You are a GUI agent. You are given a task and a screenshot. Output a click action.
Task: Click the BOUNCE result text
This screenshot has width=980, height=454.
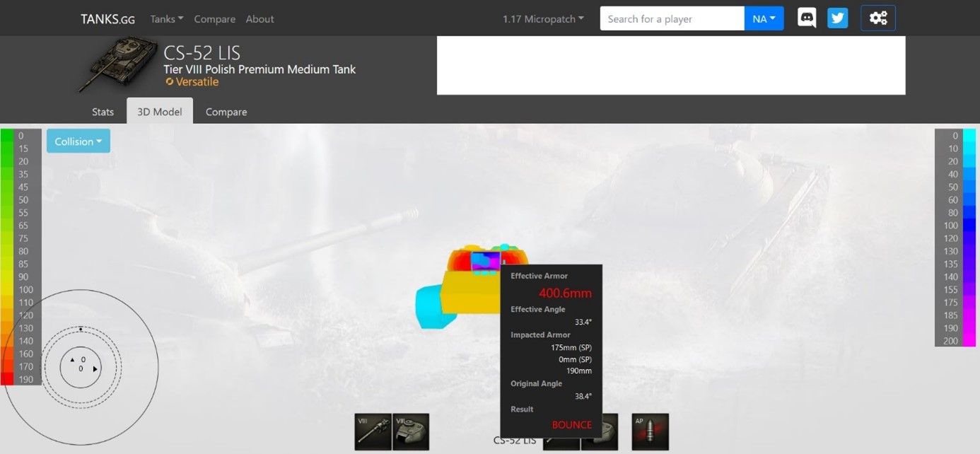pos(571,425)
